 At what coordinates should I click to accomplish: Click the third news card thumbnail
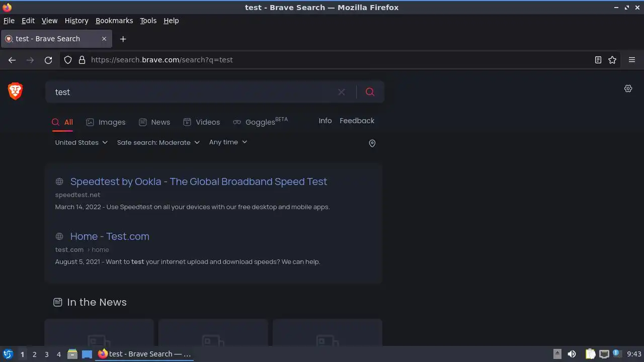click(328, 332)
